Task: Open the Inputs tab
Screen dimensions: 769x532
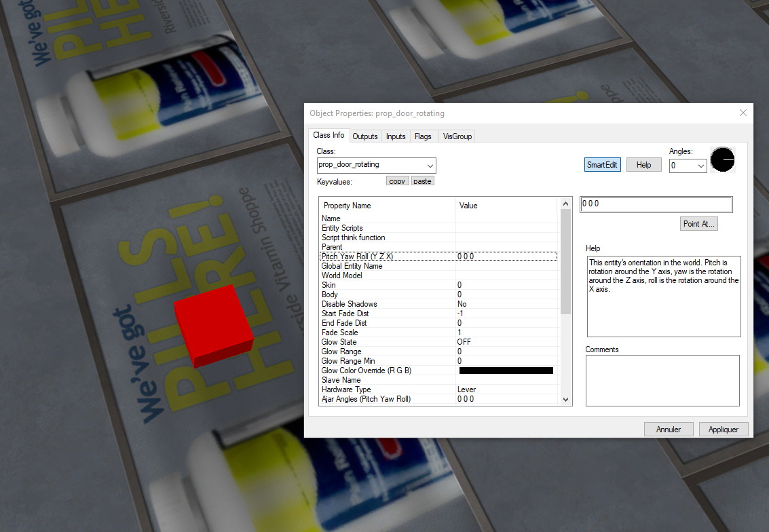Action: [x=396, y=136]
